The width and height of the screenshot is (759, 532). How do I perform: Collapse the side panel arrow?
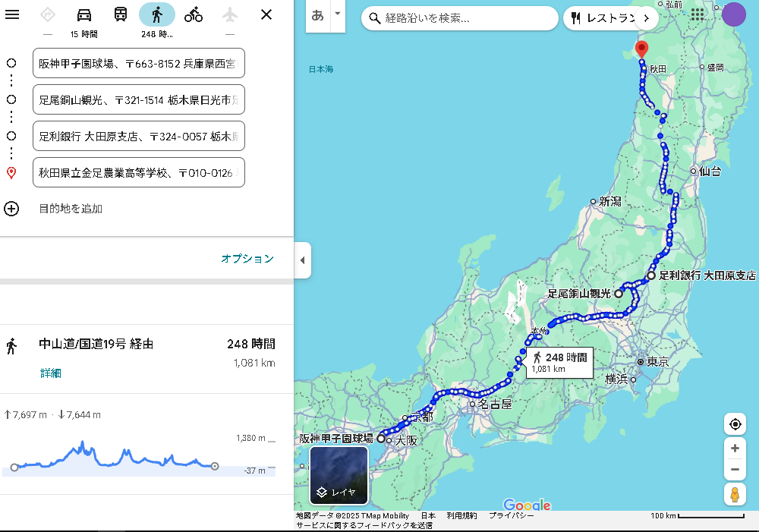(303, 260)
